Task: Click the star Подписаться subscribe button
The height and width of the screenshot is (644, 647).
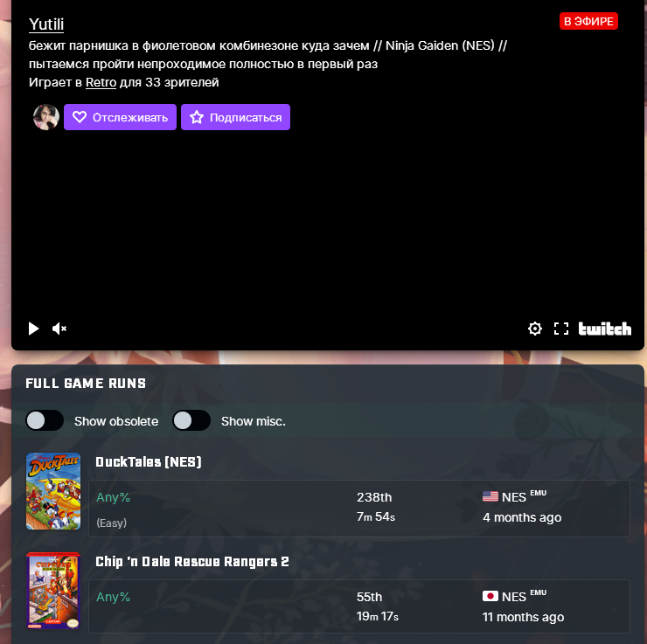Action: pos(235,117)
